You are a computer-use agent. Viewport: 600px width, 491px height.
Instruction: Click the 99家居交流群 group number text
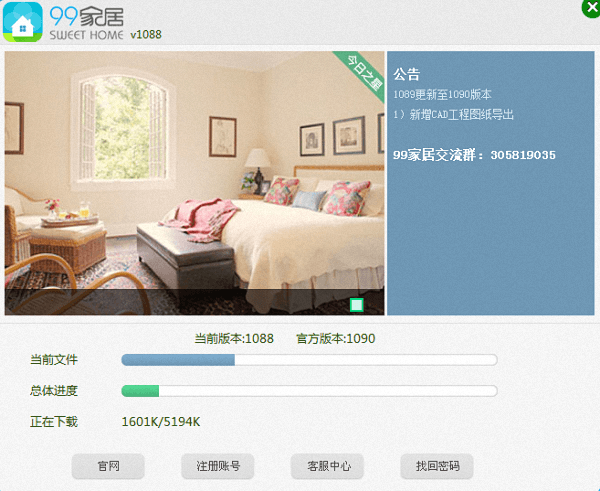tap(474, 155)
